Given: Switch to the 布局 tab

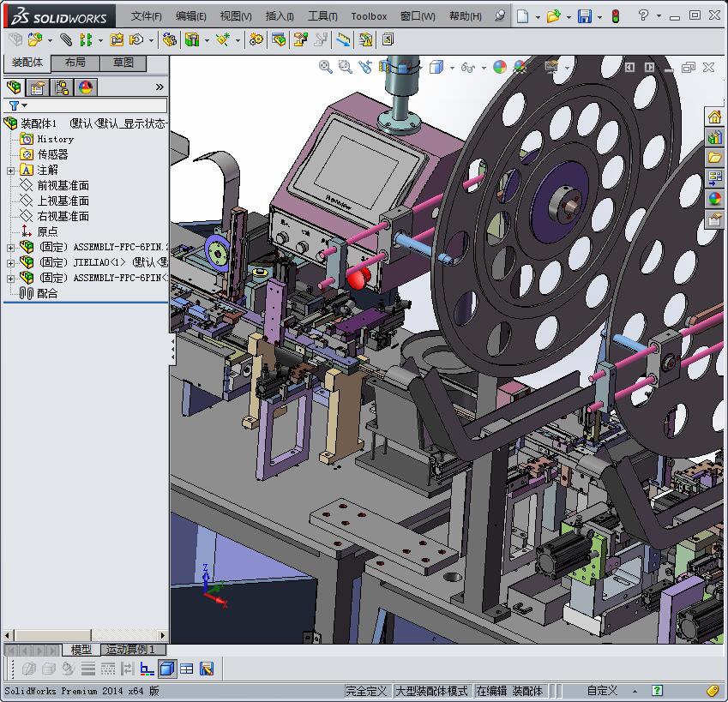Looking at the screenshot, I should [75, 63].
